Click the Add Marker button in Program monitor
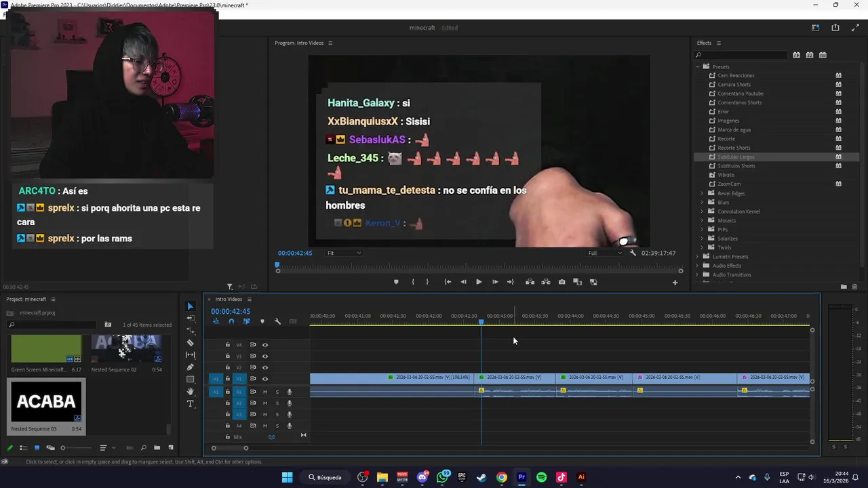The width and height of the screenshot is (868, 488). 396,282
